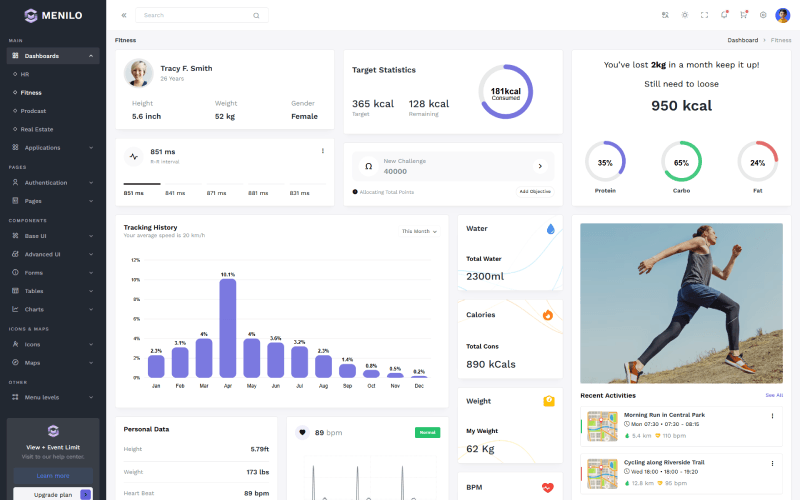Click the See All activities link
Screen dimensions: 800x500
(774, 395)
